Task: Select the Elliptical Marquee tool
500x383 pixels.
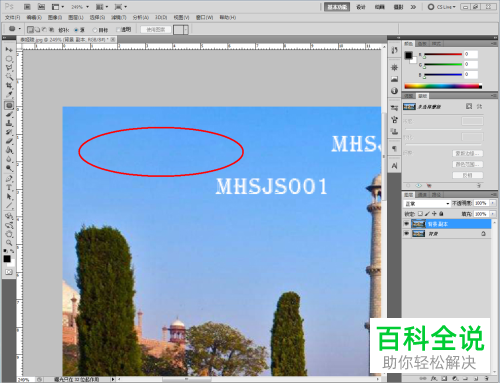Action: (x=9, y=59)
